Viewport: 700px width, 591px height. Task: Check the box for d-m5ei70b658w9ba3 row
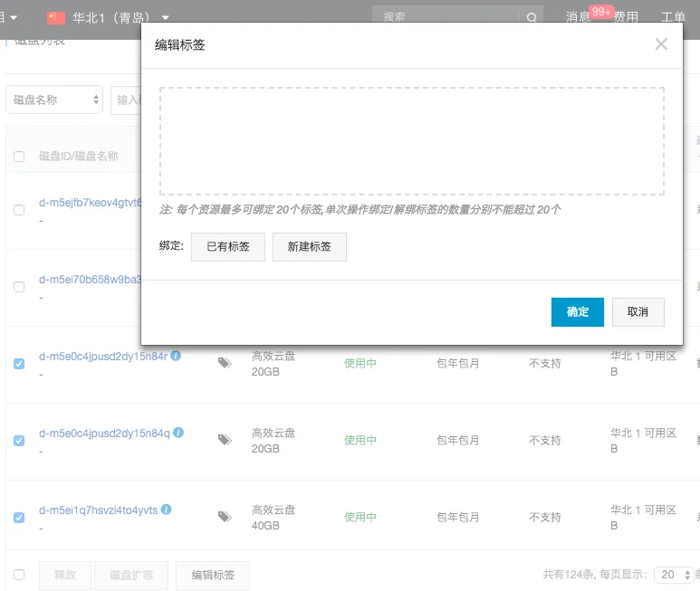click(19, 287)
